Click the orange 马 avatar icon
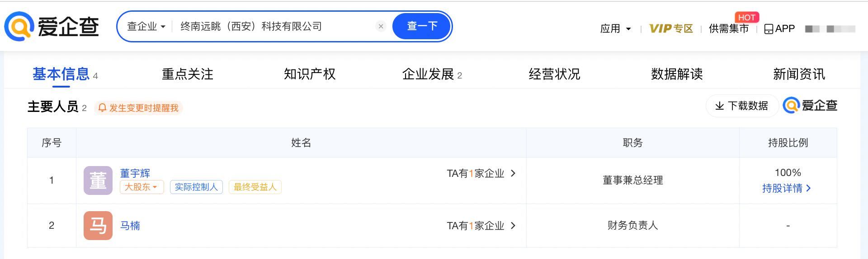This screenshot has height=259, width=868. (x=98, y=226)
